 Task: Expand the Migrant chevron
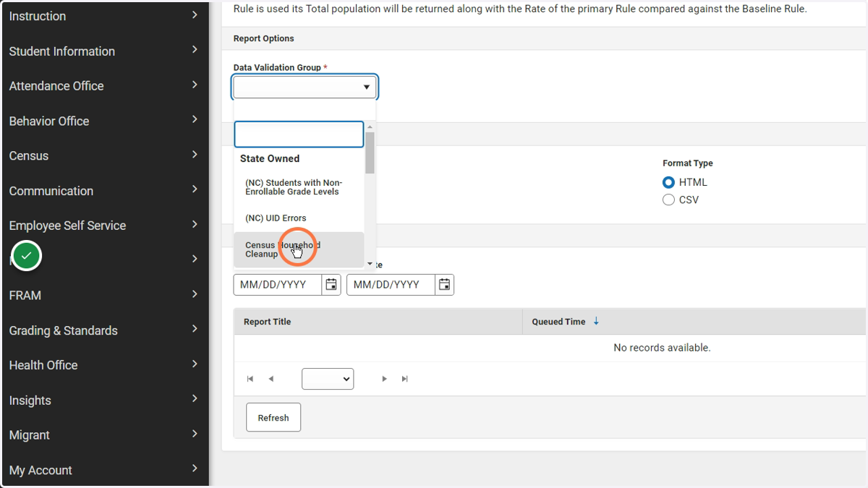click(195, 434)
